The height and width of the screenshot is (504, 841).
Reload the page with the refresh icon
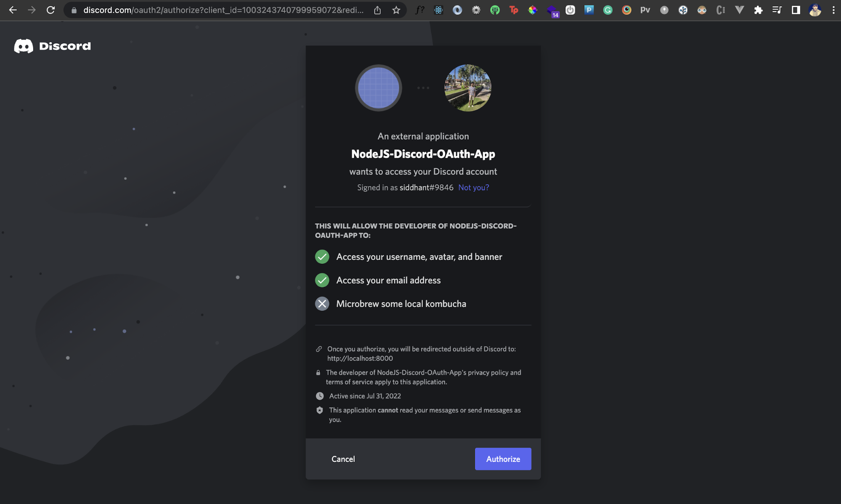(x=50, y=10)
